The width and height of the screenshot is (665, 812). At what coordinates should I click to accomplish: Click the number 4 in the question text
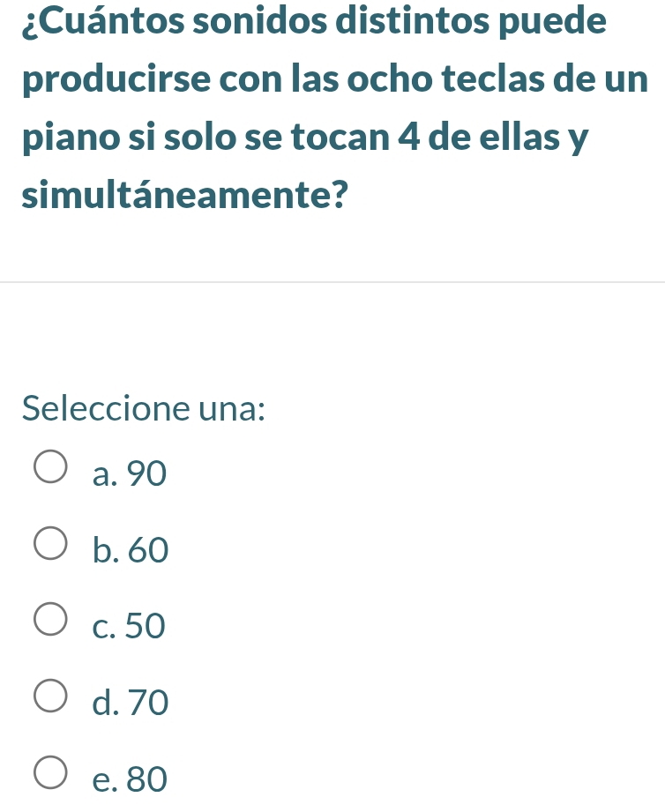point(409,137)
